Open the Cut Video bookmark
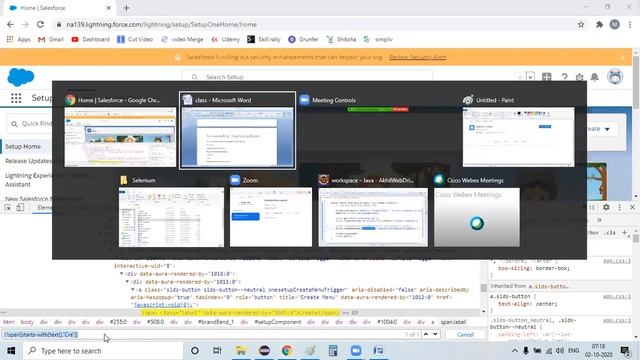The height and width of the screenshot is (360, 640). (x=135, y=39)
